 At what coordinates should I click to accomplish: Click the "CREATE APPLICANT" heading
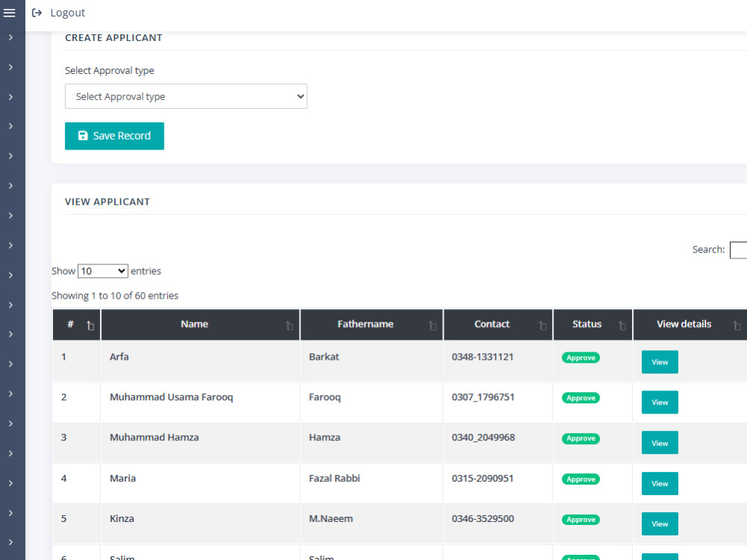[114, 37]
